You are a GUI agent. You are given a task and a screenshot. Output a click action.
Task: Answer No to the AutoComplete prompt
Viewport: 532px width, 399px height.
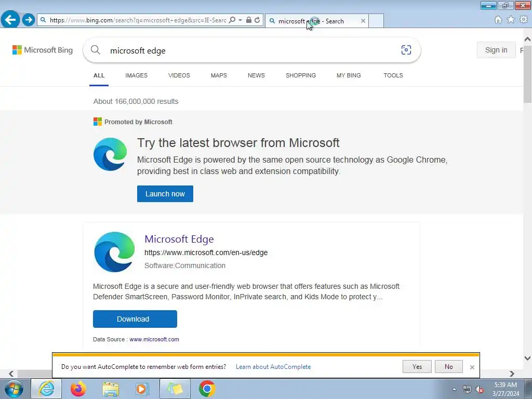(x=448, y=367)
